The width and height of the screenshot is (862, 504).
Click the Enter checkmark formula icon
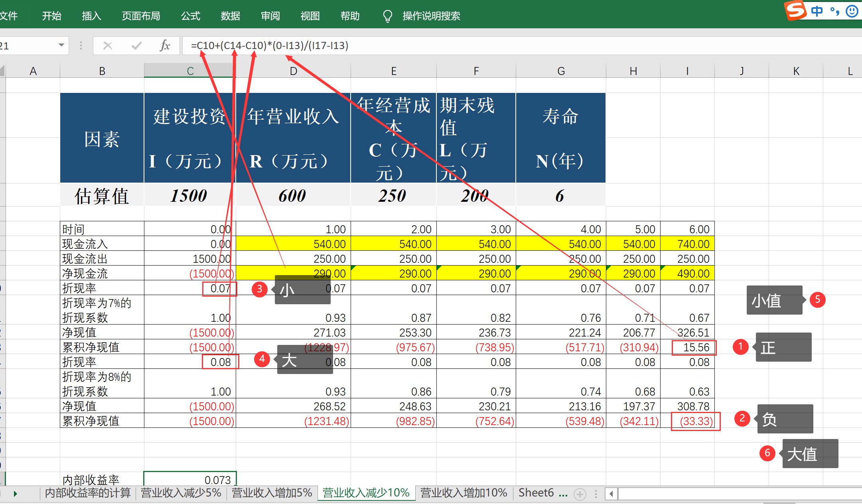click(136, 45)
